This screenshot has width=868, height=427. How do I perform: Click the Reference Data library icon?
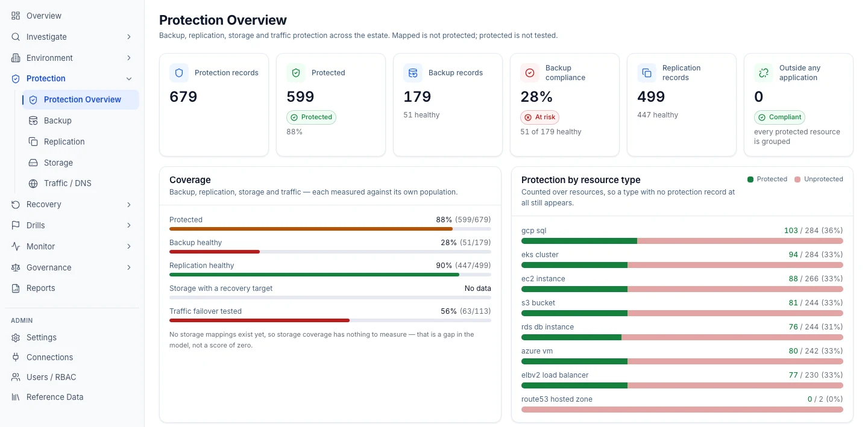pos(16,397)
